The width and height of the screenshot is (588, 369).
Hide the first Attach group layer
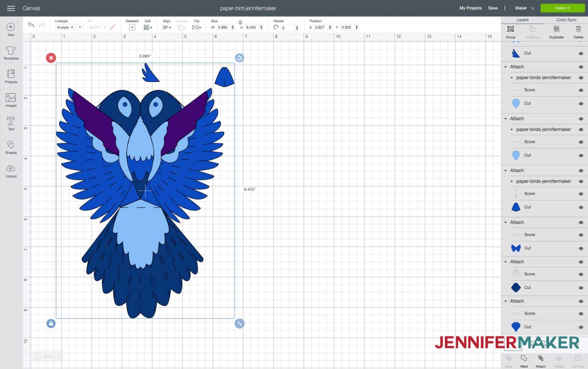click(581, 67)
